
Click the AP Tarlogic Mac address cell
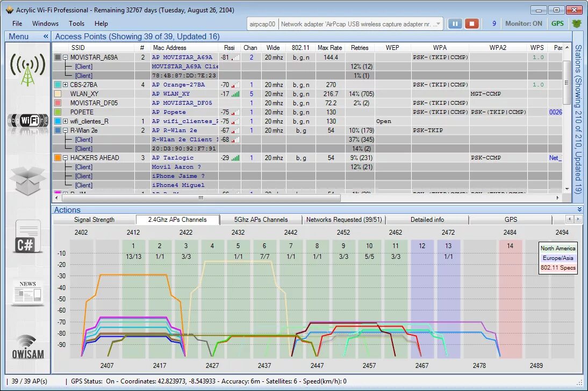[184, 158]
